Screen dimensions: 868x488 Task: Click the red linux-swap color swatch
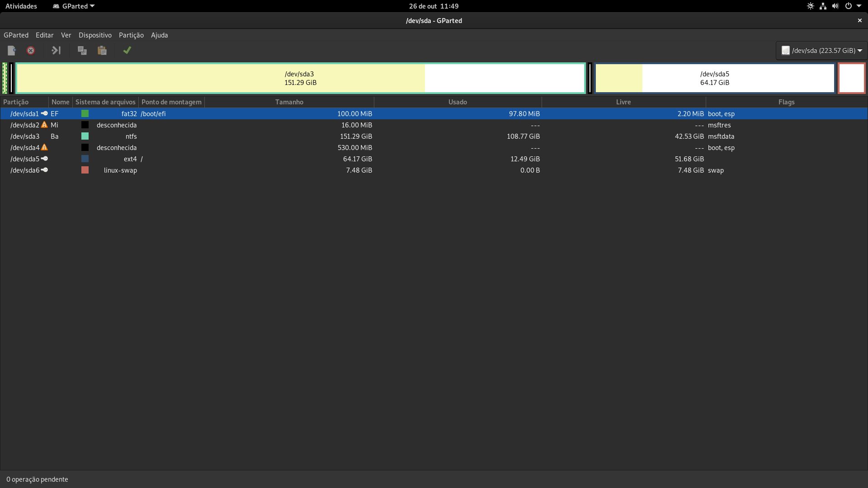click(x=85, y=170)
